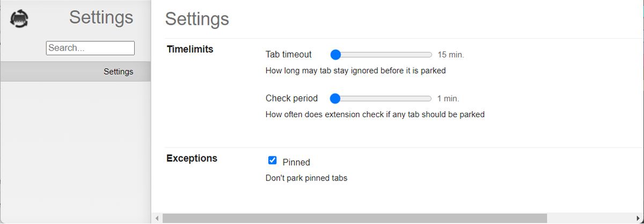
Task: Click in the Search input field
Action: click(x=90, y=48)
